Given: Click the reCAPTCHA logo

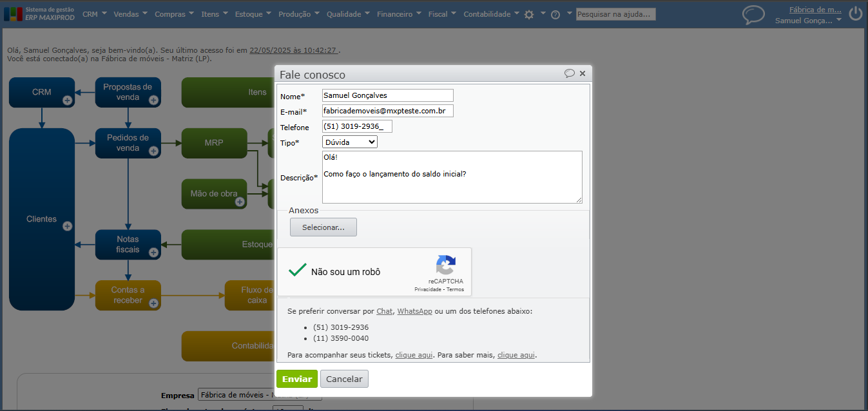Looking at the screenshot, I should click(445, 265).
